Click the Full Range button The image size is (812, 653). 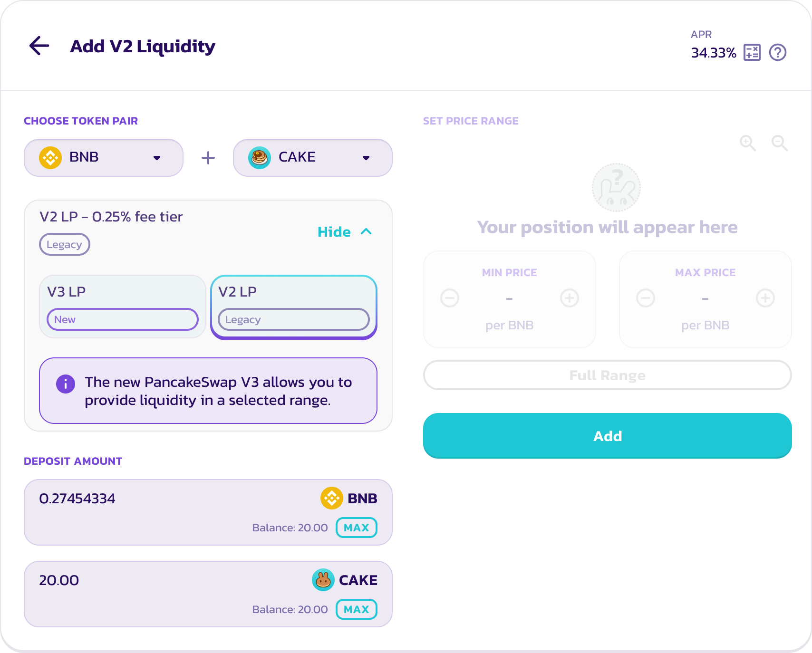(607, 375)
